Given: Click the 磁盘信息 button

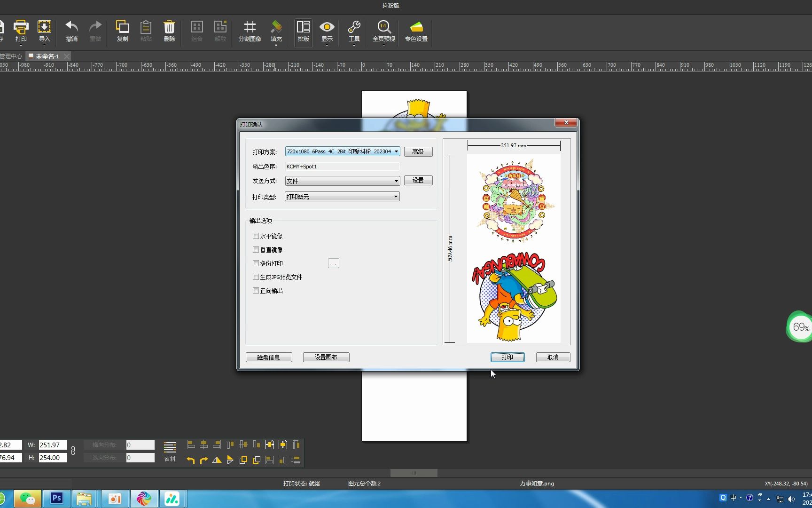Looking at the screenshot, I should pyautogui.click(x=269, y=357).
